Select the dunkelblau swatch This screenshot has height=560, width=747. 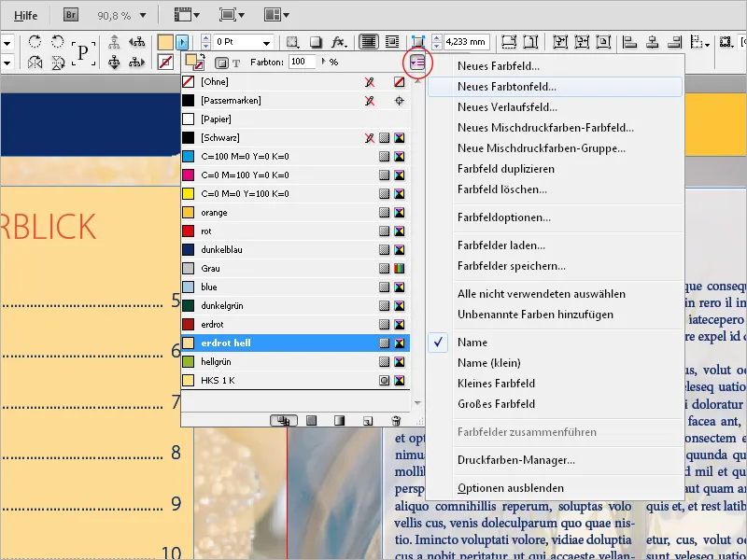click(295, 249)
